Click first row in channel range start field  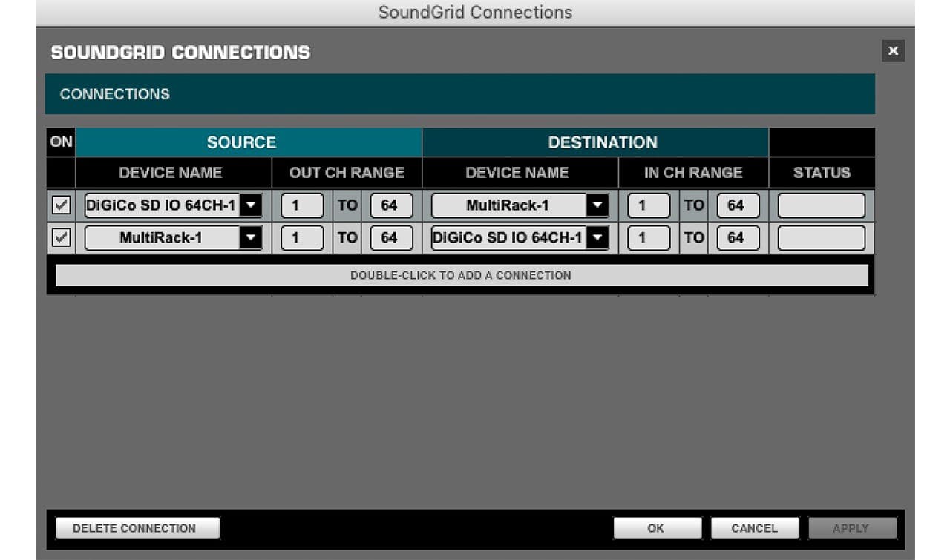tap(649, 205)
